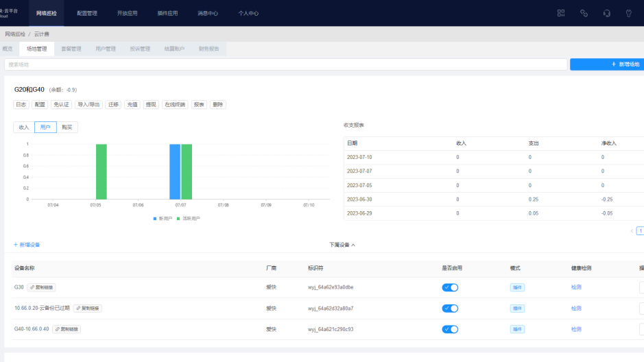Click the 搜索场地 search field

(x=286, y=64)
